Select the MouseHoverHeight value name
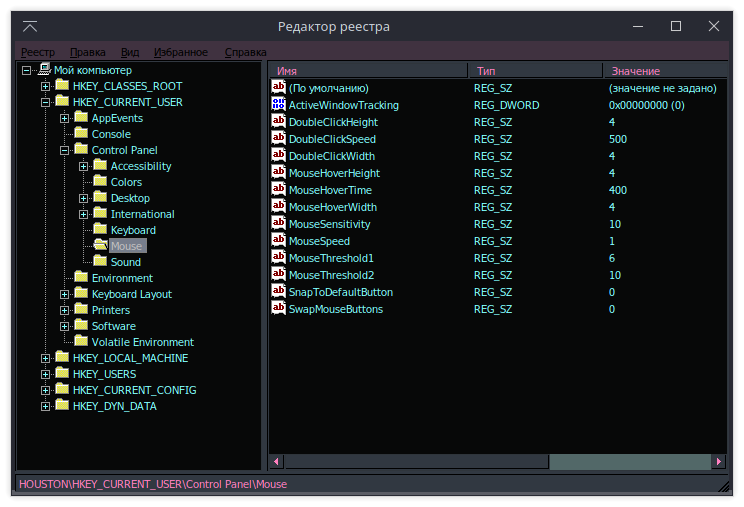This screenshot has width=744, height=507. click(x=334, y=173)
